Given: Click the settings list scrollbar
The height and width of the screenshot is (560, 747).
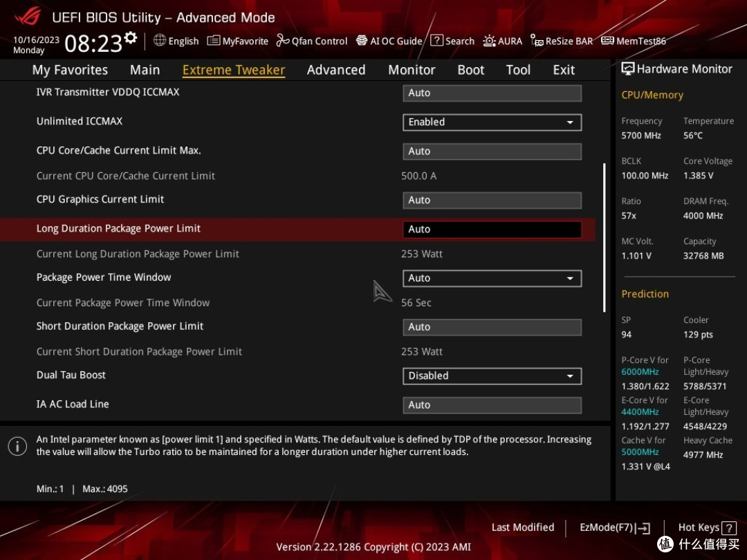Looking at the screenshot, I should click(604, 238).
